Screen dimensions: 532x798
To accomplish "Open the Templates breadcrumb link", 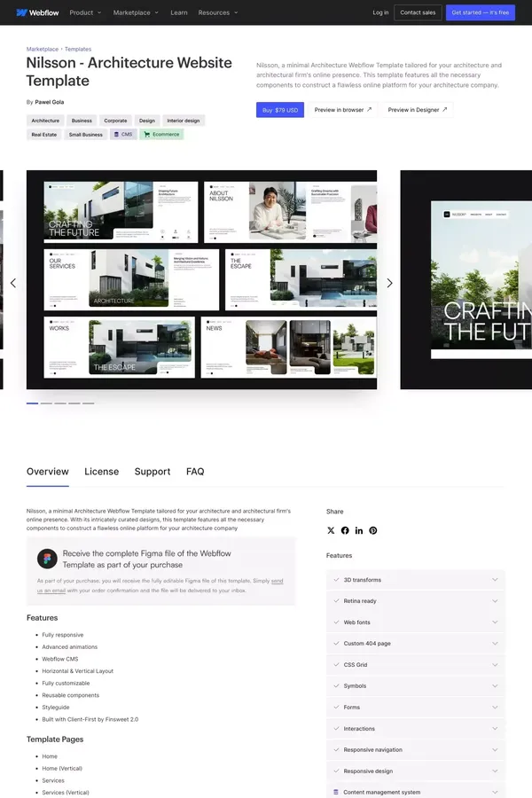I will (x=78, y=50).
